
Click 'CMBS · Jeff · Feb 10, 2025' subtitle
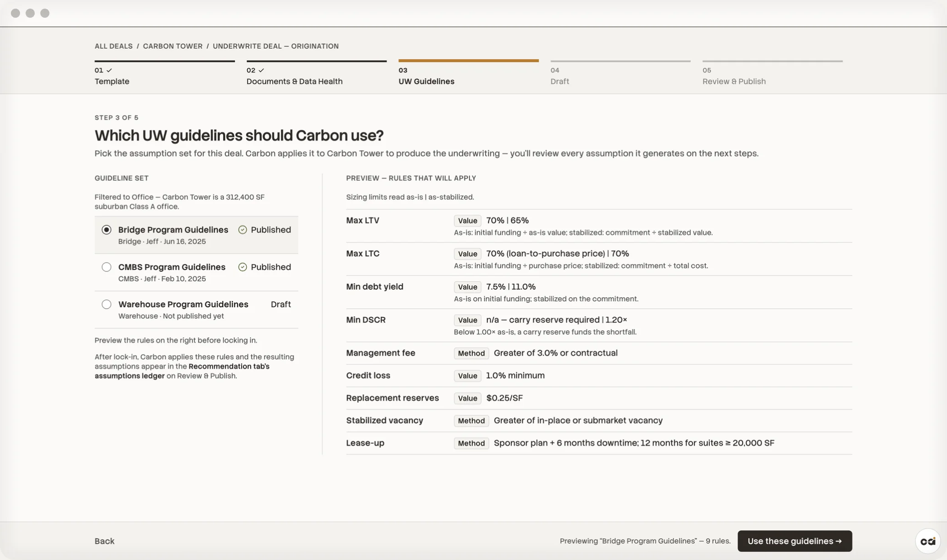[162, 279]
